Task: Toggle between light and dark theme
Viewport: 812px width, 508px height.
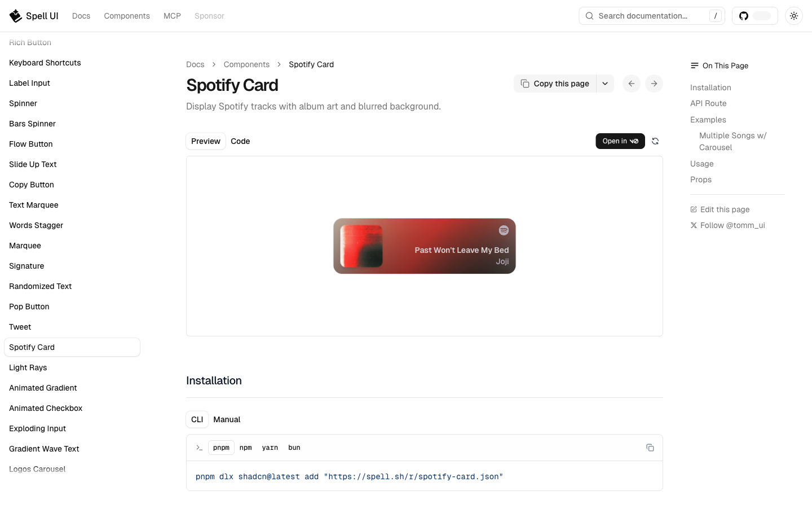Action: [794, 16]
